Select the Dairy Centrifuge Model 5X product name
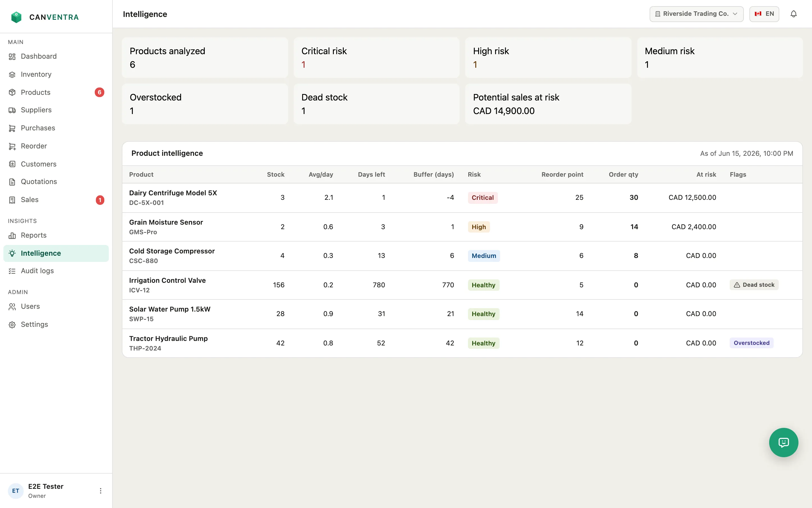 point(173,193)
